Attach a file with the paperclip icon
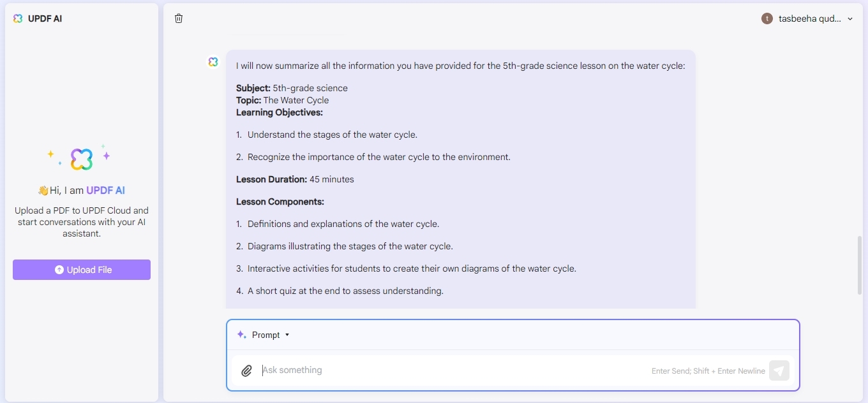Screen dimensions: 868x403 click(246, 370)
